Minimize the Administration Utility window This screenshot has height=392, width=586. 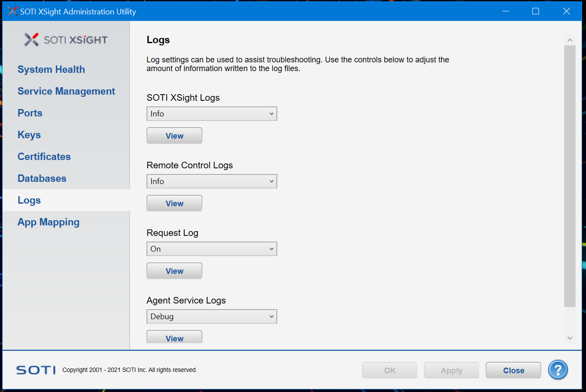506,11
